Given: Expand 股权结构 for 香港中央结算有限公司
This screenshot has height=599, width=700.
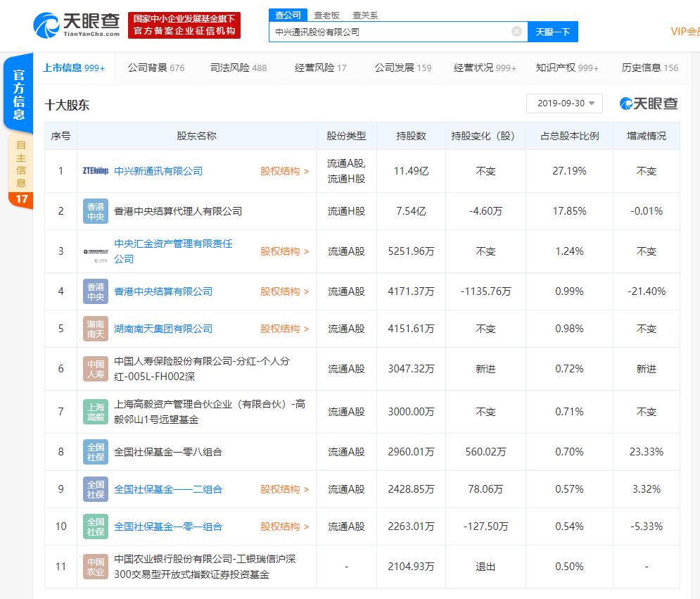Looking at the screenshot, I should [285, 291].
